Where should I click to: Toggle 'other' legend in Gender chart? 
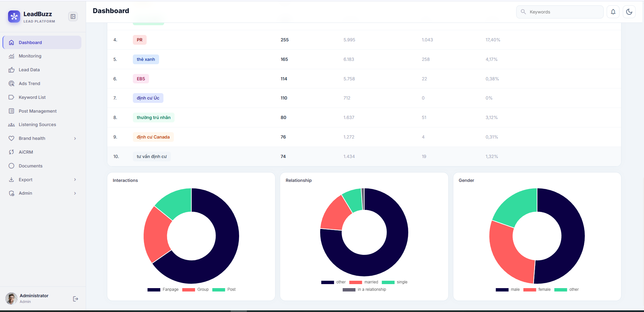tap(567, 289)
